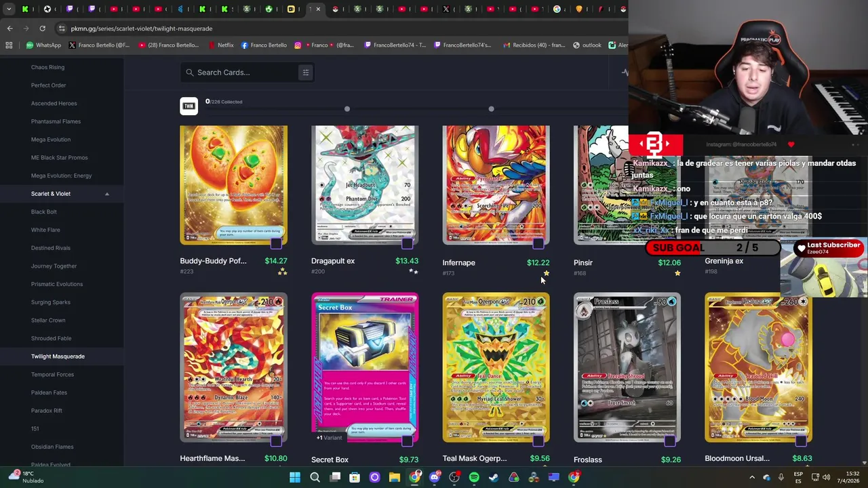This screenshot has height=488, width=868.
Task: Open Destined Rivals set in sidebar
Action: point(50,248)
